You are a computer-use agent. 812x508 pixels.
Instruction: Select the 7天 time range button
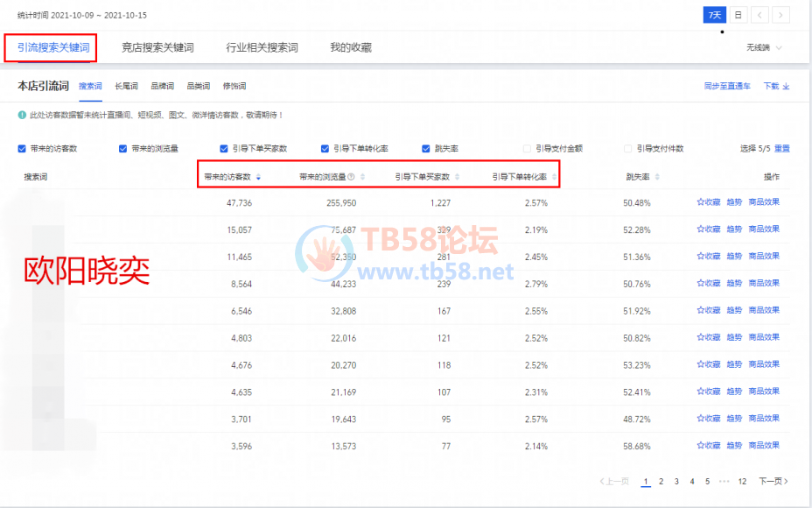pyautogui.click(x=714, y=15)
